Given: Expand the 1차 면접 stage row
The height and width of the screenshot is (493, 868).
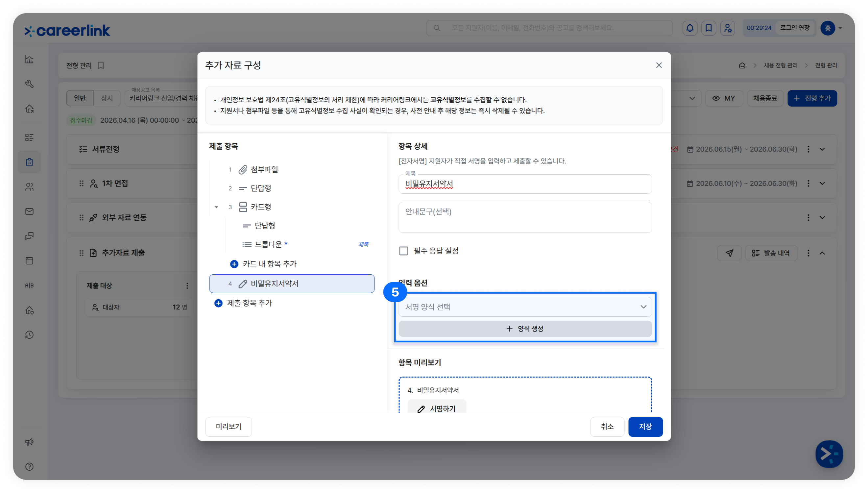Looking at the screenshot, I should [x=822, y=184].
